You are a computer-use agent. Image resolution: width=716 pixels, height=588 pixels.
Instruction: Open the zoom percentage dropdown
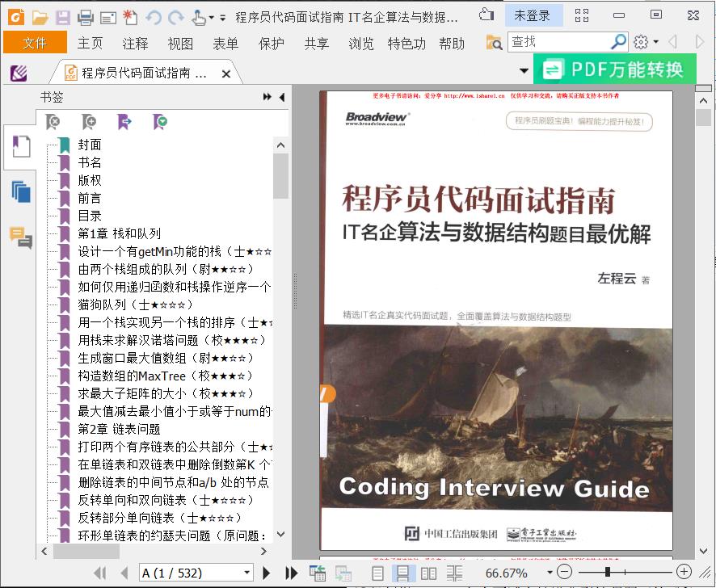550,573
